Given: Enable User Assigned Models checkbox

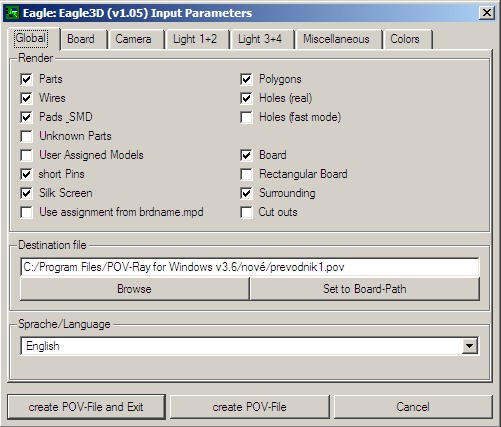Looking at the screenshot, I should [x=26, y=155].
